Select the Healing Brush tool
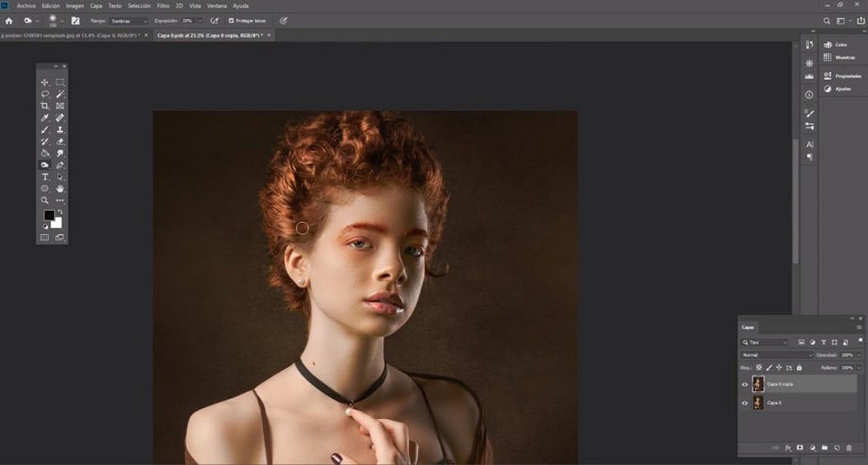Screen dimensions: 868x465 60,118
